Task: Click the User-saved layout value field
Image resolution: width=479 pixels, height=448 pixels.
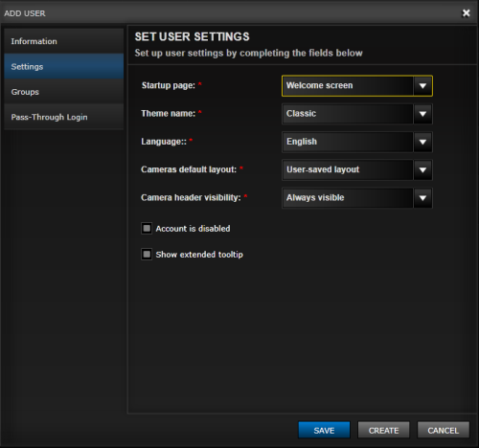Action: click(348, 170)
